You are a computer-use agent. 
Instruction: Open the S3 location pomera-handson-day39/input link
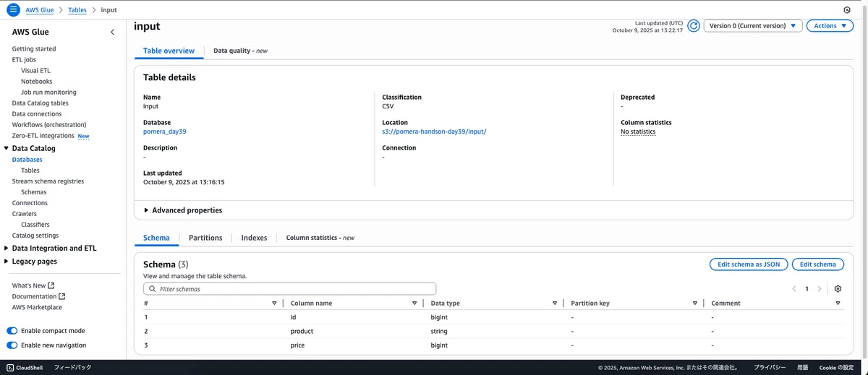pyautogui.click(x=435, y=132)
